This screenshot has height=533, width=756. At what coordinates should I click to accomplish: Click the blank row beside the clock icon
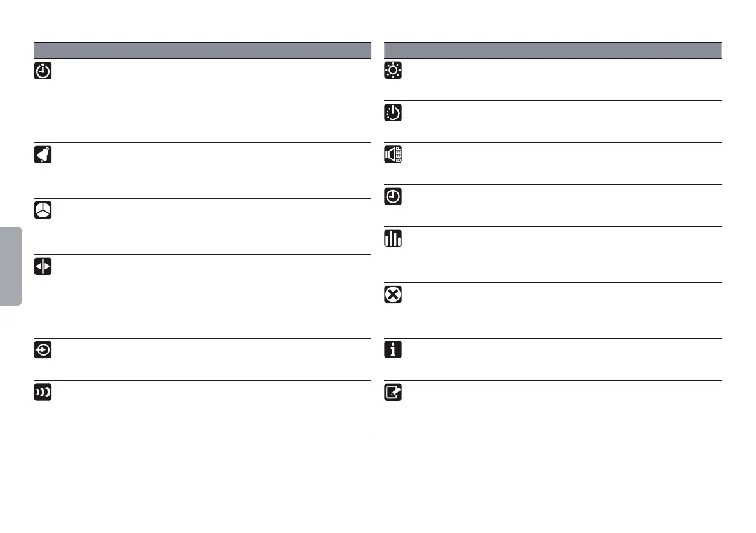coord(559,205)
